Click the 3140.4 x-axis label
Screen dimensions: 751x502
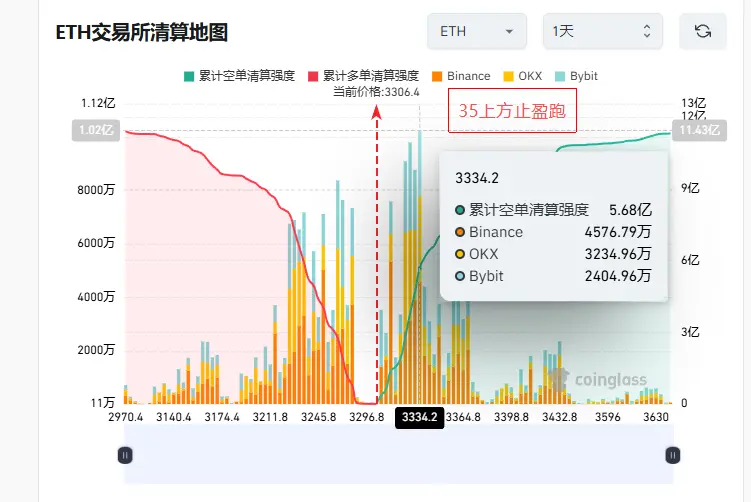(173, 417)
